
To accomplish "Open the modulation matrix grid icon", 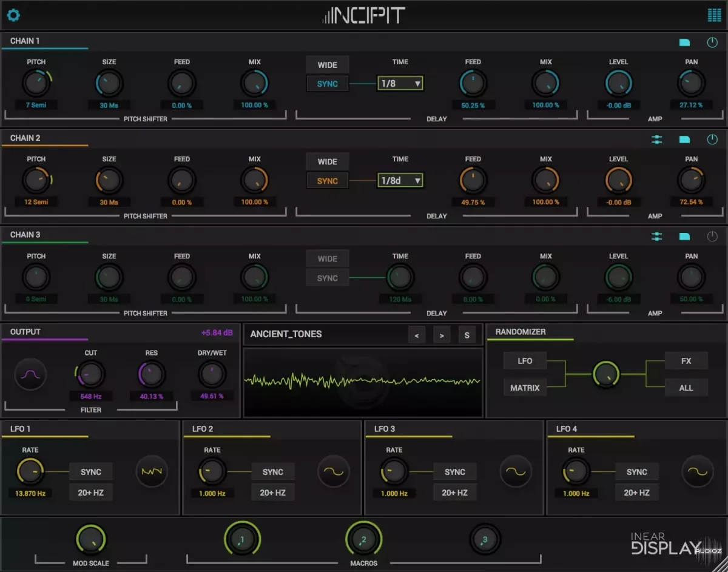I will (714, 15).
